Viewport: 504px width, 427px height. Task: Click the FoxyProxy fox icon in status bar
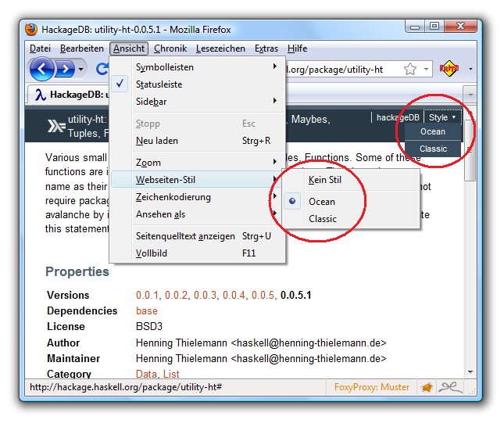click(427, 387)
